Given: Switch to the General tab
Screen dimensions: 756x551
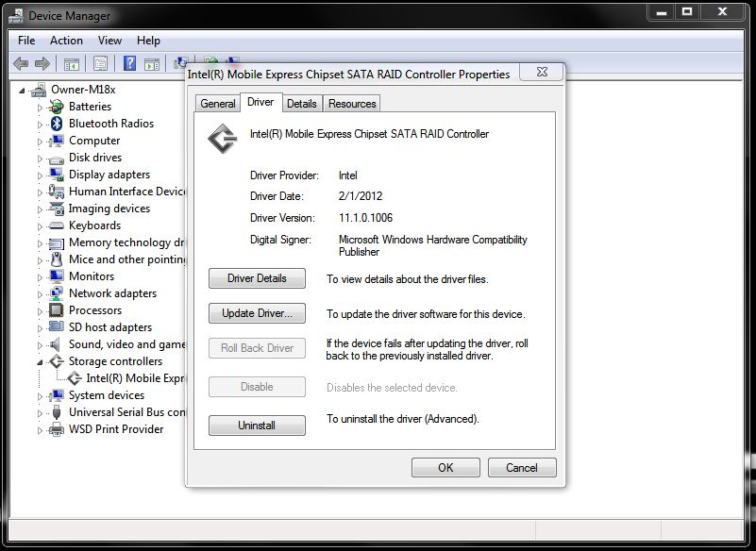Looking at the screenshot, I should click(218, 104).
